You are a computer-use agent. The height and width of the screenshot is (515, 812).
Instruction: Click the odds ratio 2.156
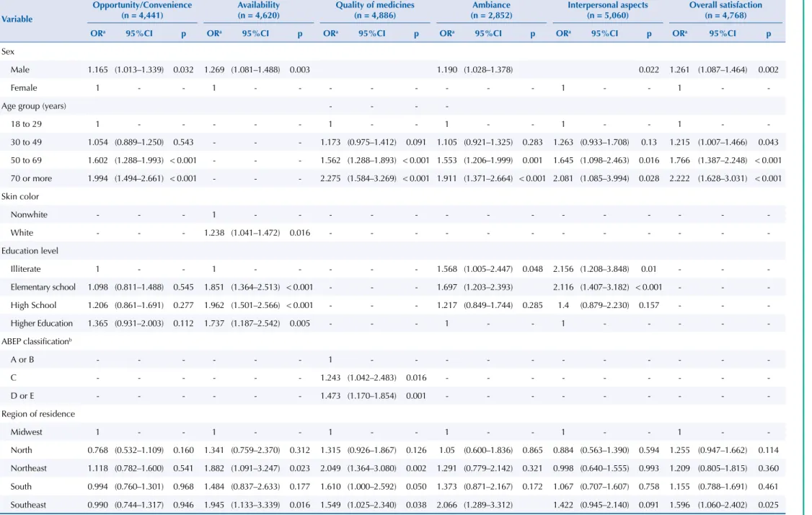tap(563, 270)
